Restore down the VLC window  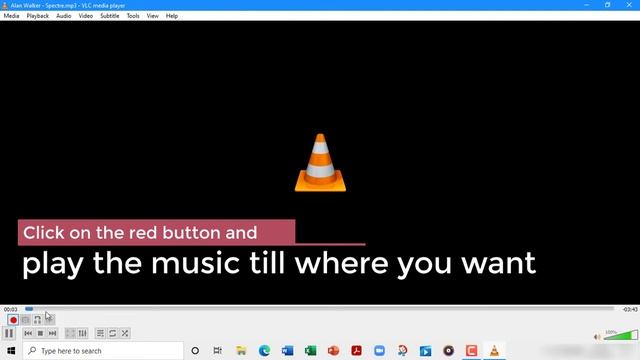pyautogui.click(x=607, y=5)
